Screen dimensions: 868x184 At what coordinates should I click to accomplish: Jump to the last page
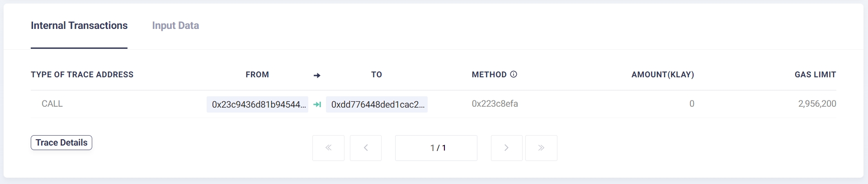click(x=541, y=148)
